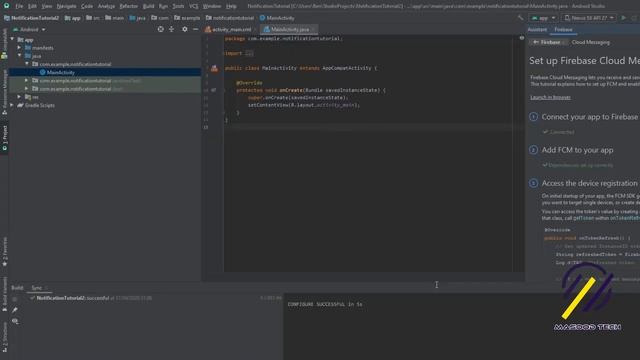Screen dimensions: 640x360
Task: Click the step 2 circle icon
Action: coord(533,150)
